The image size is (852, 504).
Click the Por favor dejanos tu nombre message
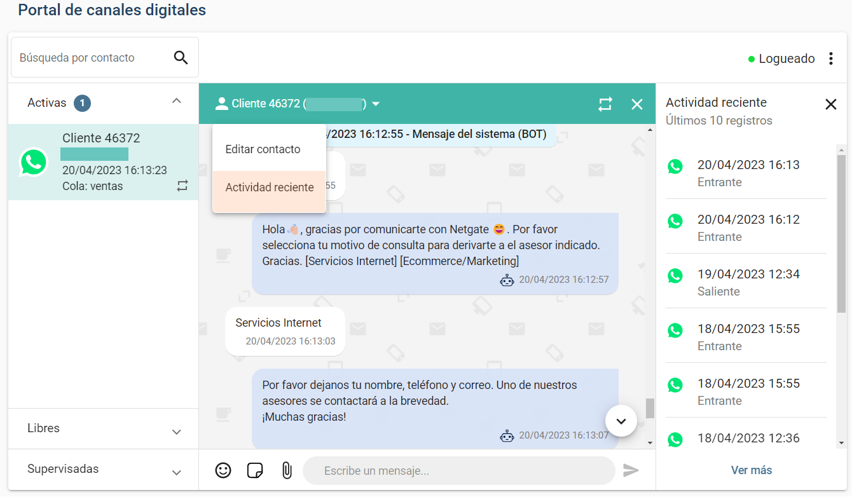(x=435, y=409)
